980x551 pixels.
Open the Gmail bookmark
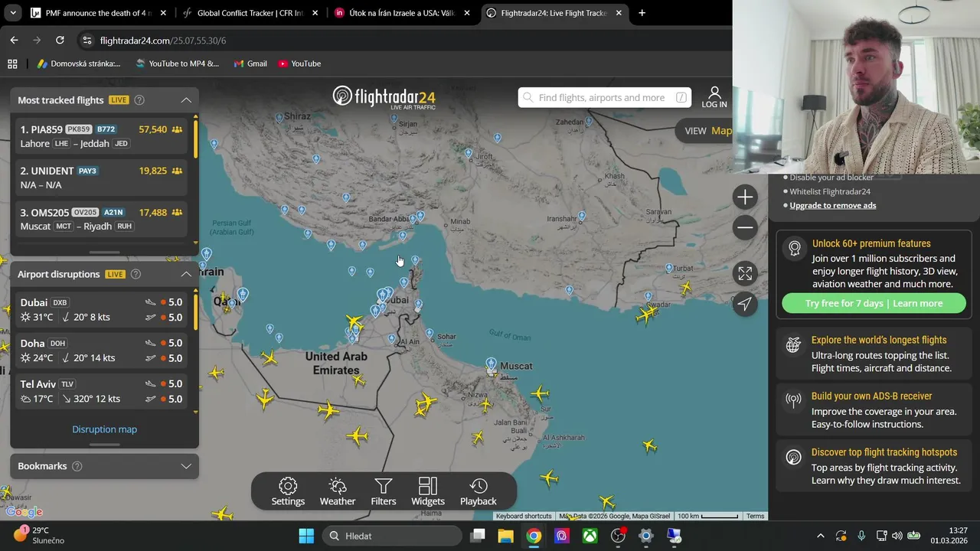coord(250,64)
